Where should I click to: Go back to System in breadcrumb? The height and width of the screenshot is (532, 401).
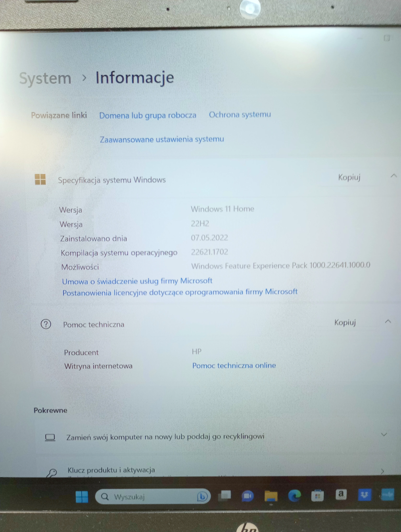click(x=45, y=78)
